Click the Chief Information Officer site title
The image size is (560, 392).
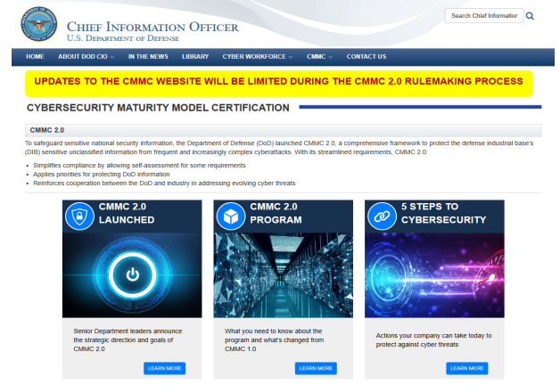(x=152, y=27)
